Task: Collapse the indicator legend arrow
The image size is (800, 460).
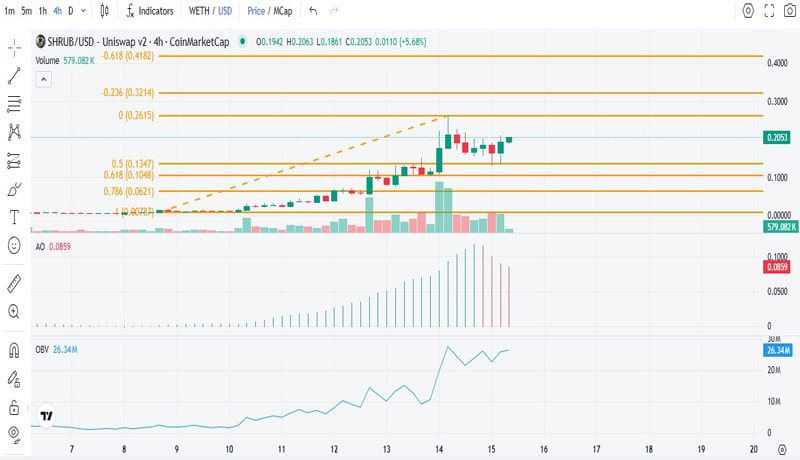Action: [43, 80]
